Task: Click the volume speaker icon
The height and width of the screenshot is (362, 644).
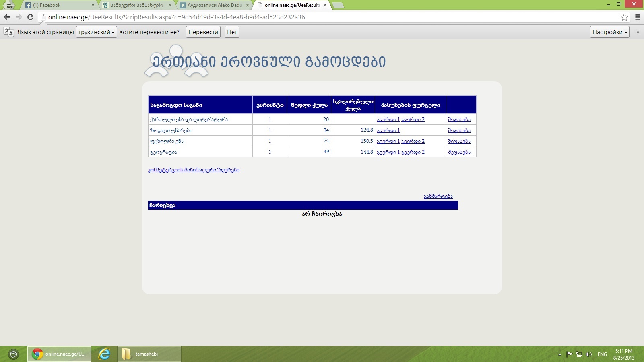Action: click(x=589, y=354)
